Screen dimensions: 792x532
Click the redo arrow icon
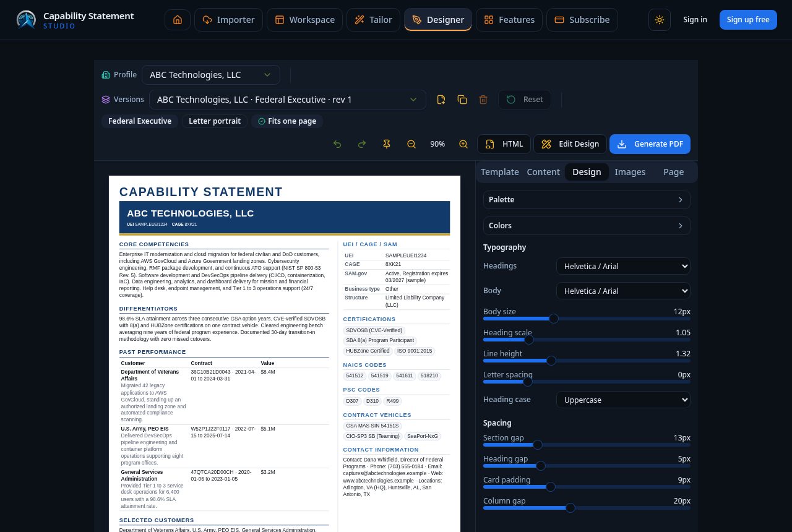[362, 144]
